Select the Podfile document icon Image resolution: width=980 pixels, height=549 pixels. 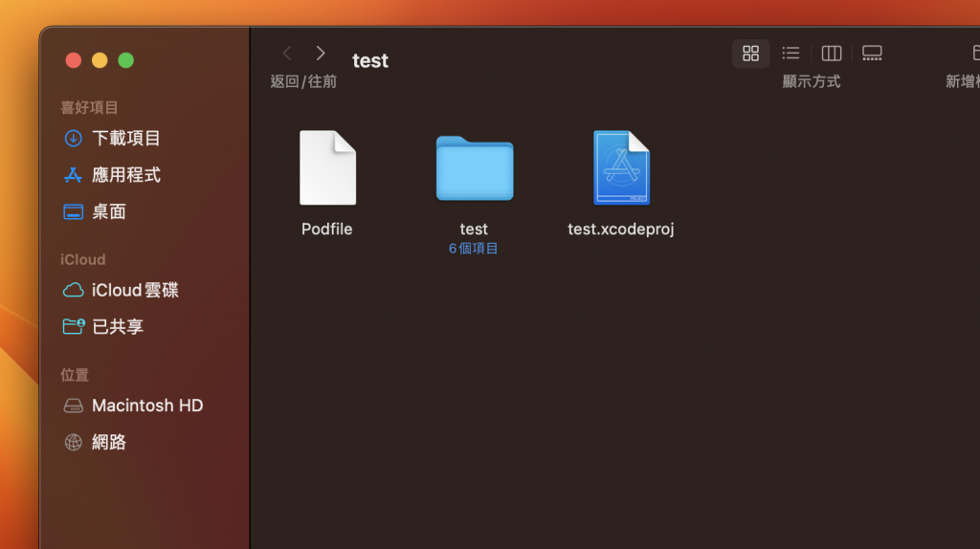327,167
